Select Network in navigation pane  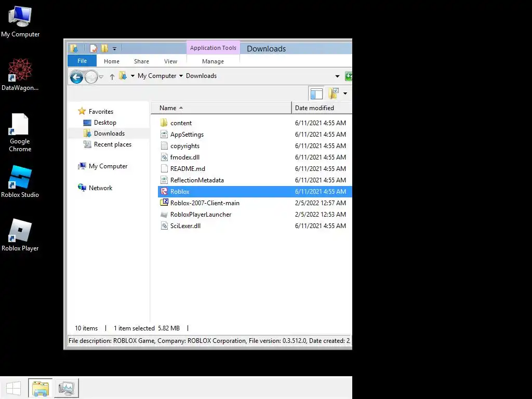[x=100, y=188]
